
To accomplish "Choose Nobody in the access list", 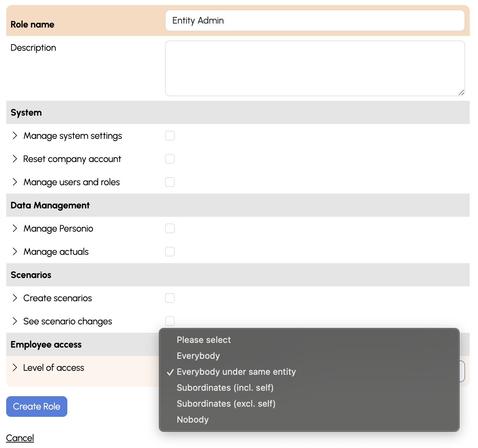I will pos(309,420).
